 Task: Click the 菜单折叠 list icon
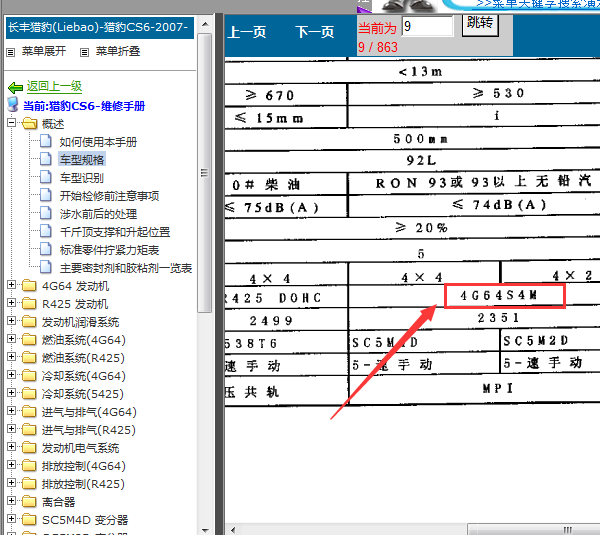coord(84,52)
